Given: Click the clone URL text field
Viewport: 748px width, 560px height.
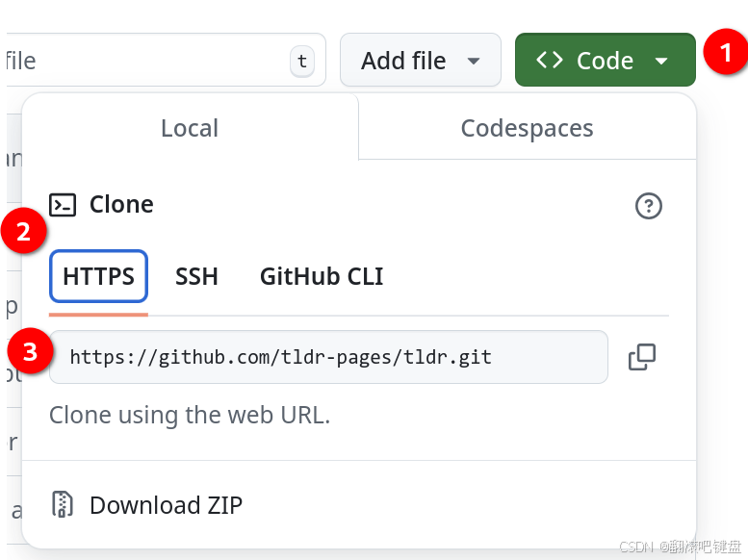Looking at the screenshot, I should click(x=328, y=357).
